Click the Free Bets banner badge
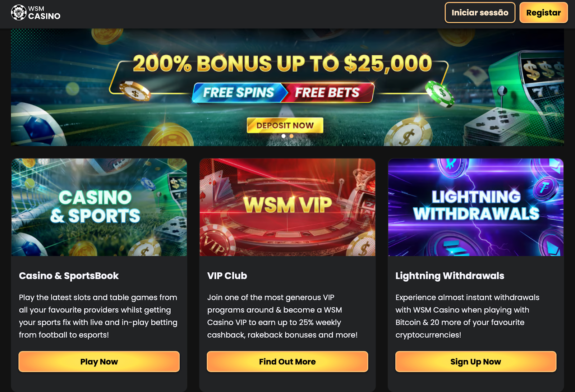This screenshot has width=575, height=392. (328, 93)
